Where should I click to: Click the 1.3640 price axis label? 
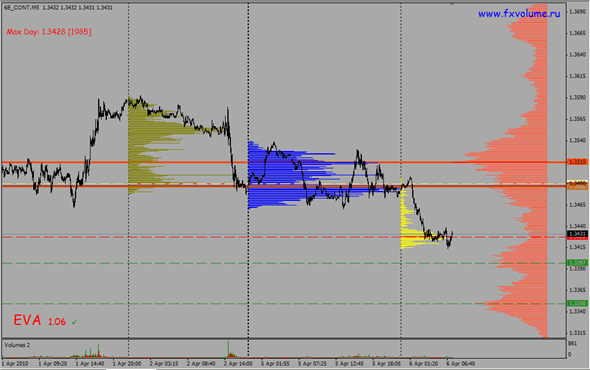pos(578,55)
